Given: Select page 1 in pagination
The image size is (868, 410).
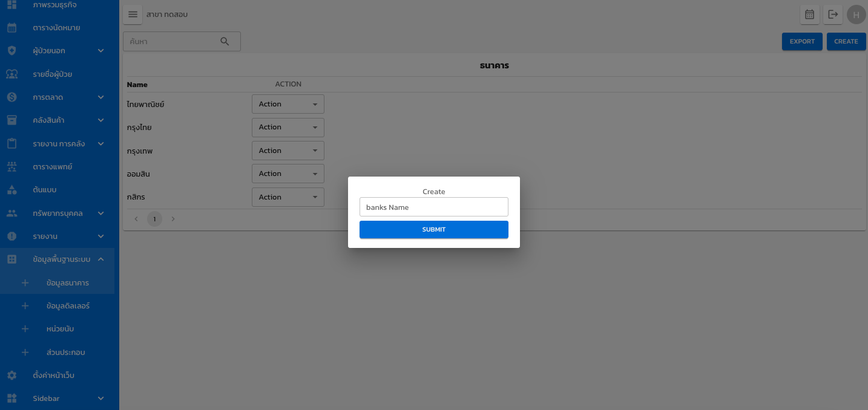Looking at the screenshot, I should pos(155,219).
